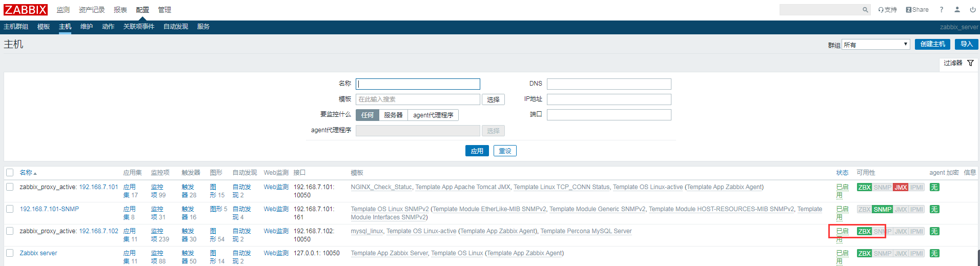Click 选择 button next to template field

(493, 99)
